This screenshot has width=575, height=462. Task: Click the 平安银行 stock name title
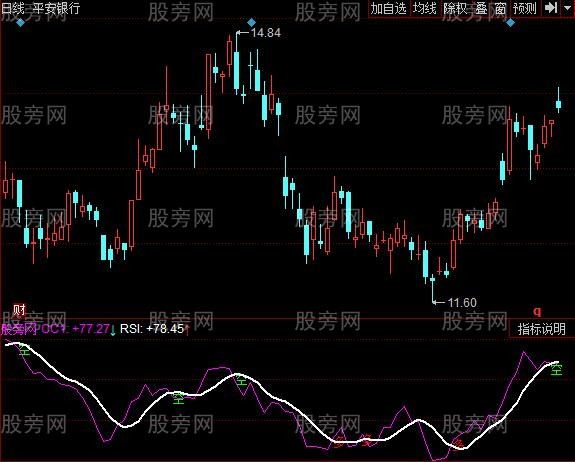point(56,8)
